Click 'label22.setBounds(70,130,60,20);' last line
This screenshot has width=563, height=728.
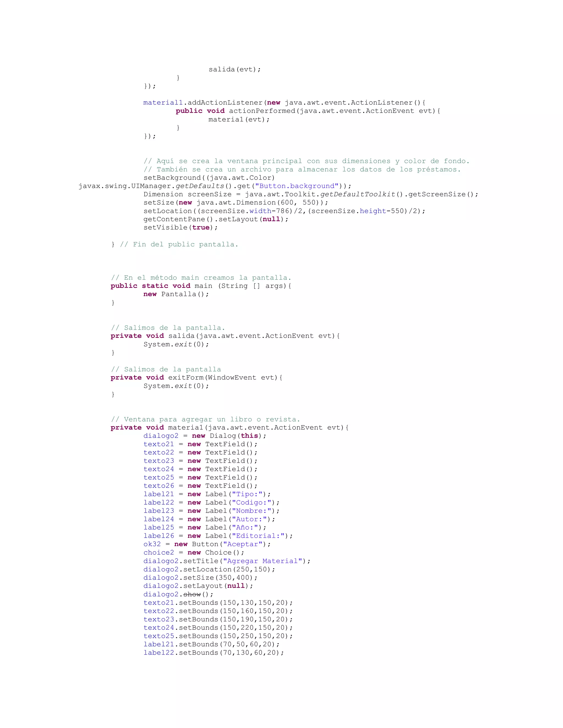(x=213, y=653)
